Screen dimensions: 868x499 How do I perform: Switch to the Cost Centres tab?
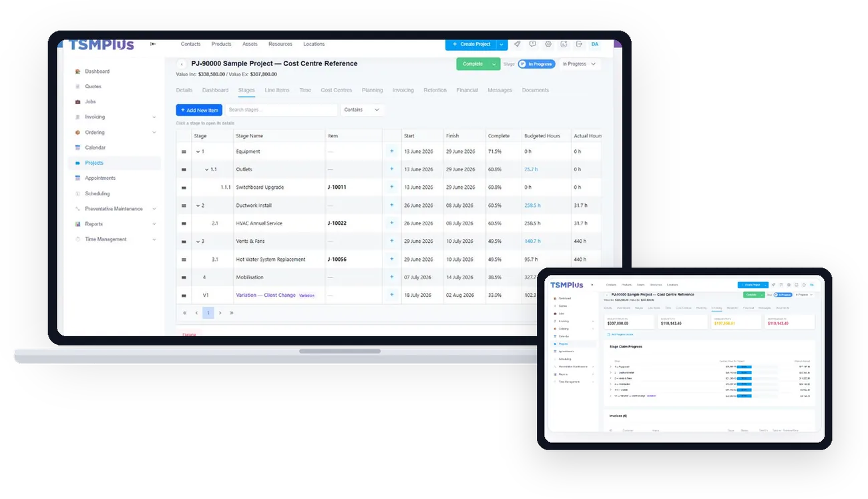point(337,90)
